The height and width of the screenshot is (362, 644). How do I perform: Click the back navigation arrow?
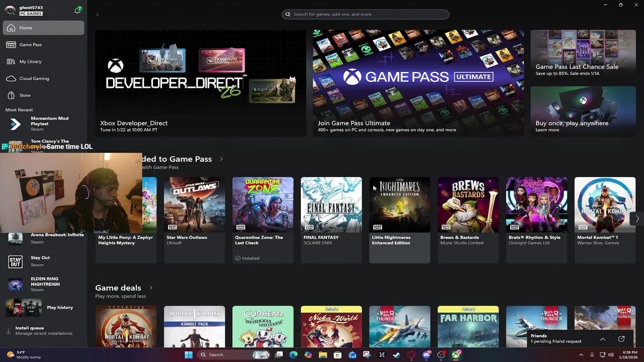(x=98, y=14)
